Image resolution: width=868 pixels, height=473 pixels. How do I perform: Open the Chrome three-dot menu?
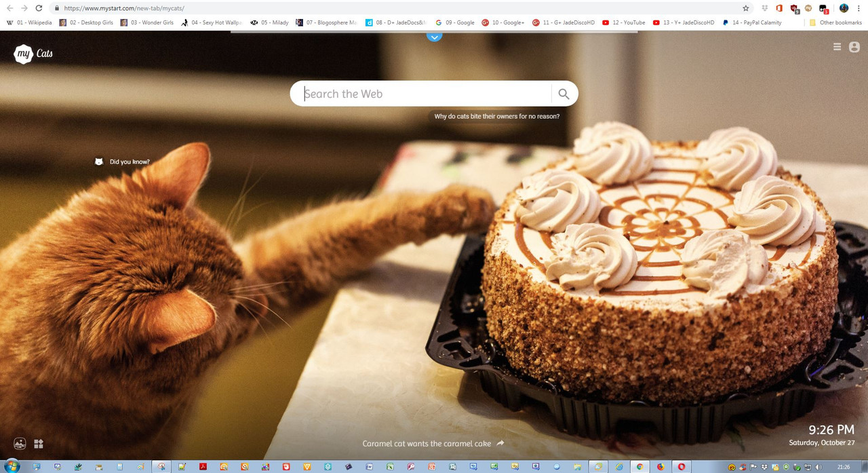point(859,8)
